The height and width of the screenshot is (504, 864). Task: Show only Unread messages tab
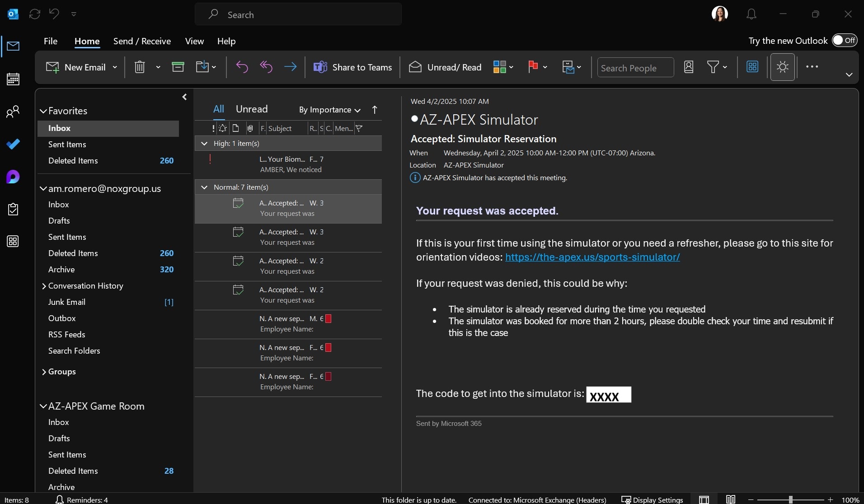click(252, 109)
